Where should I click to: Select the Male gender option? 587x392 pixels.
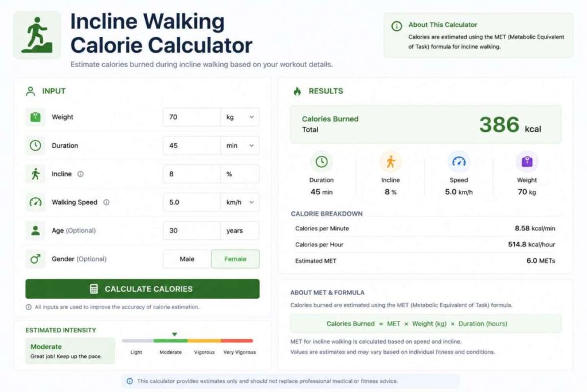click(x=187, y=258)
